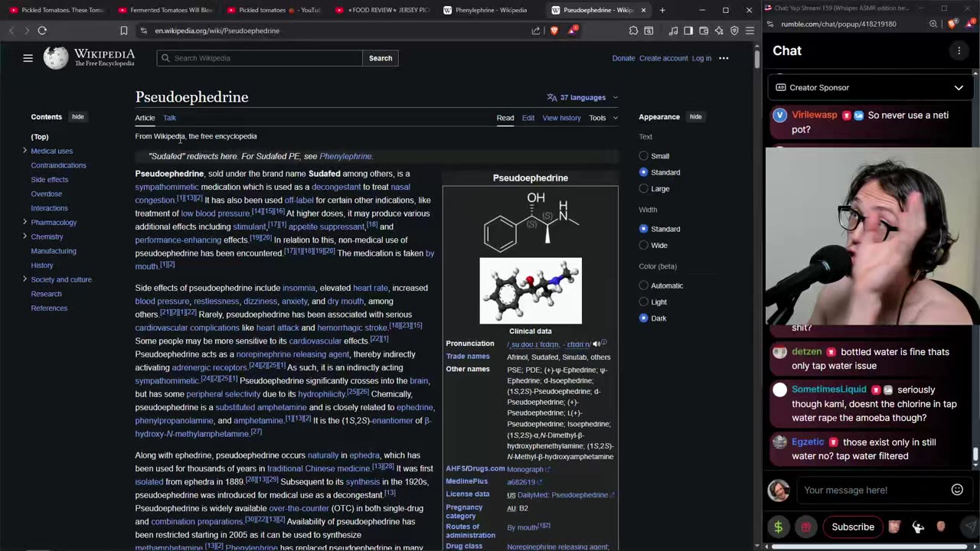Select the Read tab
This screenshot has width=980, height=551.
tap(505, 118)
